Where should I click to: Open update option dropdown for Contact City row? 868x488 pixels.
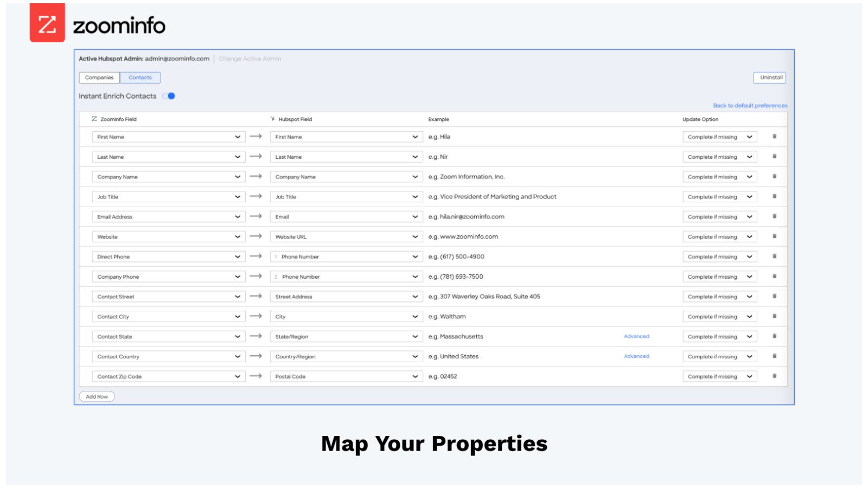point(719,317)
